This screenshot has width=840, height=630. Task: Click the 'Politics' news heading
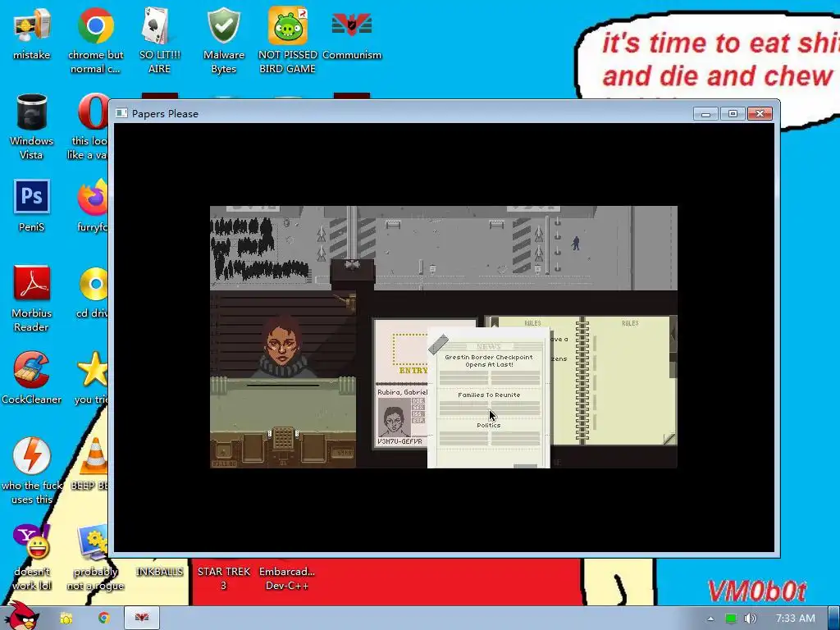489,426
